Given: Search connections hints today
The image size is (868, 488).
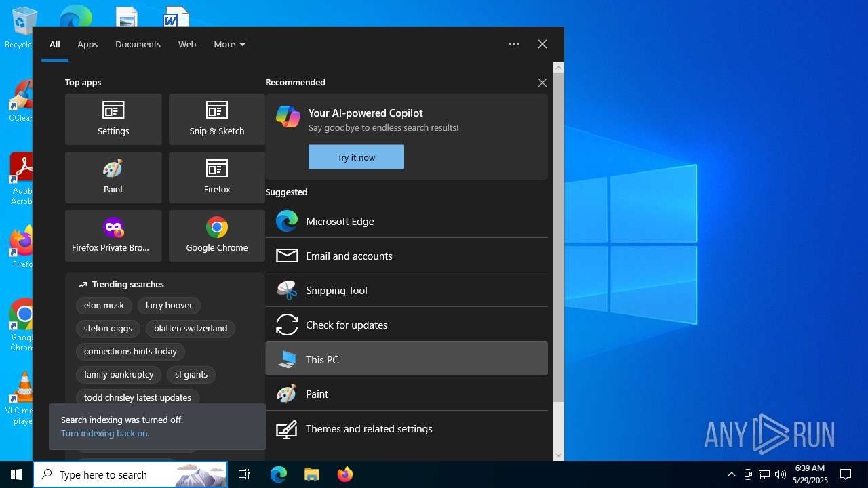Looking at the screenshot, I should (130, 352).
